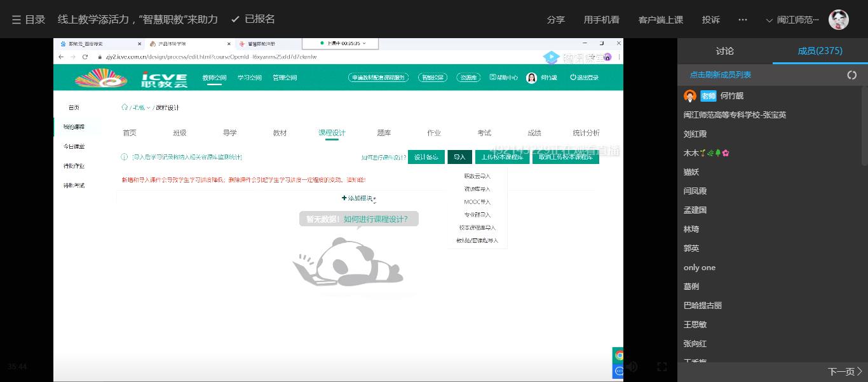Image resolution: width=868 pixels, height=382 pixels.
Task: Switch to the 讨论 tab
Action: click(x=724, y=51)
